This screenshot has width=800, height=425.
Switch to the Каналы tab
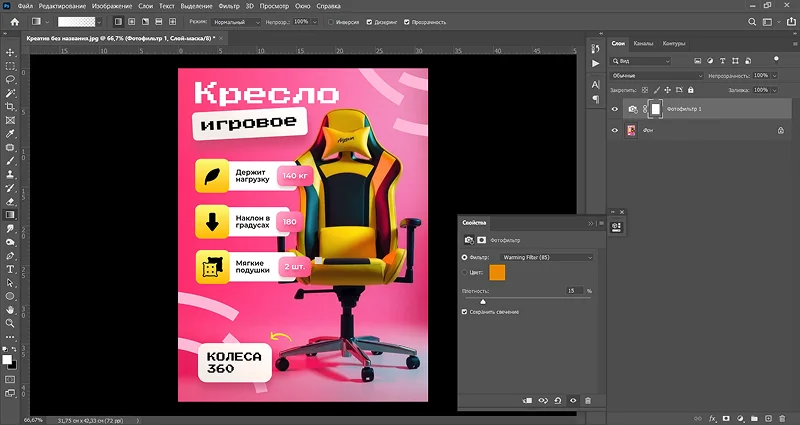(643, 44)
